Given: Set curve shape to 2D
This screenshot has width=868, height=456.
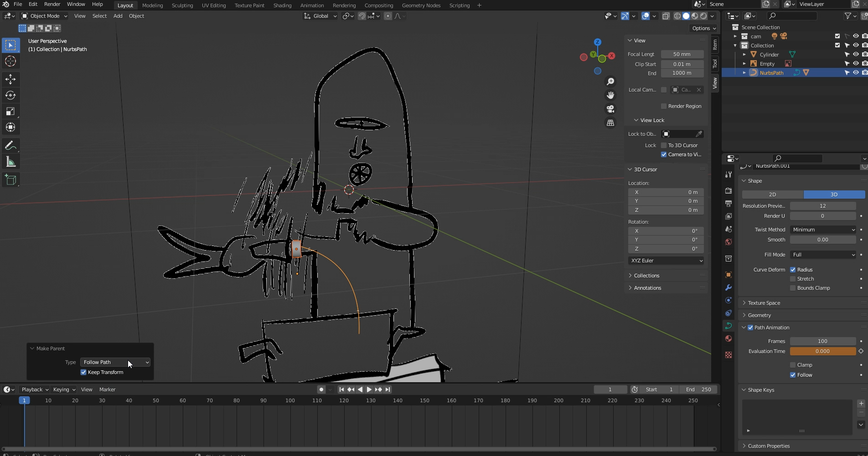Looking at the screenshot, I should (x=773, y=195).
